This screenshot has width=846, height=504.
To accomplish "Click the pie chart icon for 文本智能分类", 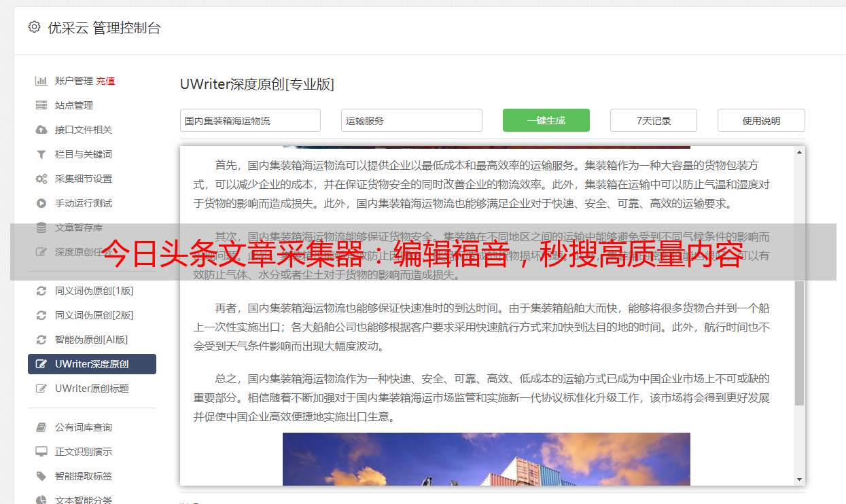I will pos(41,500).
